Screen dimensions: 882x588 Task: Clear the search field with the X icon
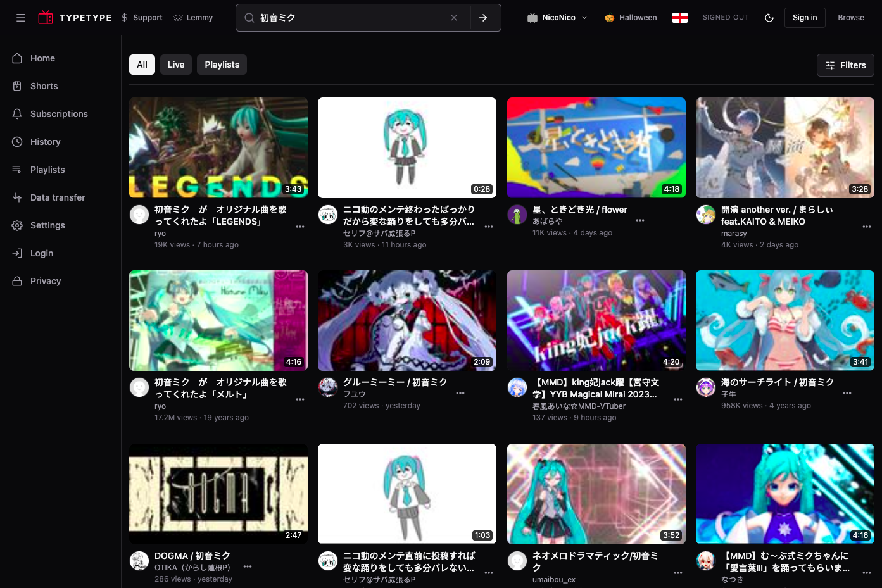click(454, 18)
